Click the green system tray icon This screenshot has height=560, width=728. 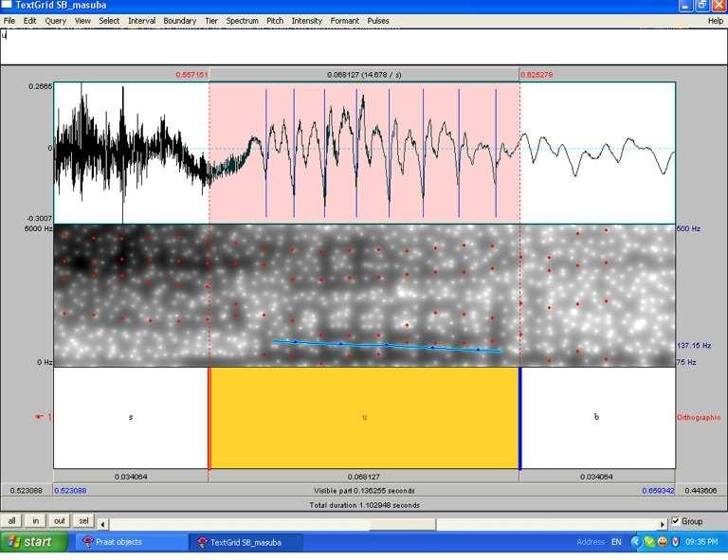[649, 541]
